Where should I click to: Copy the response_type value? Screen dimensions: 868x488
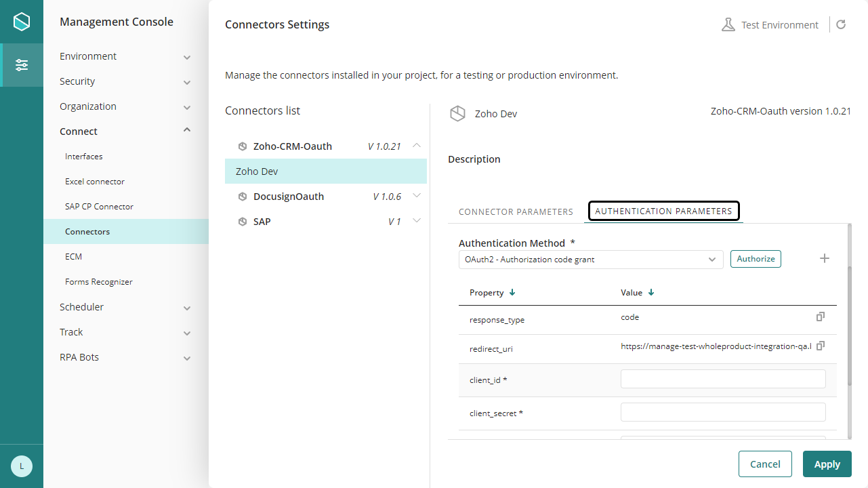coord(821,317)
